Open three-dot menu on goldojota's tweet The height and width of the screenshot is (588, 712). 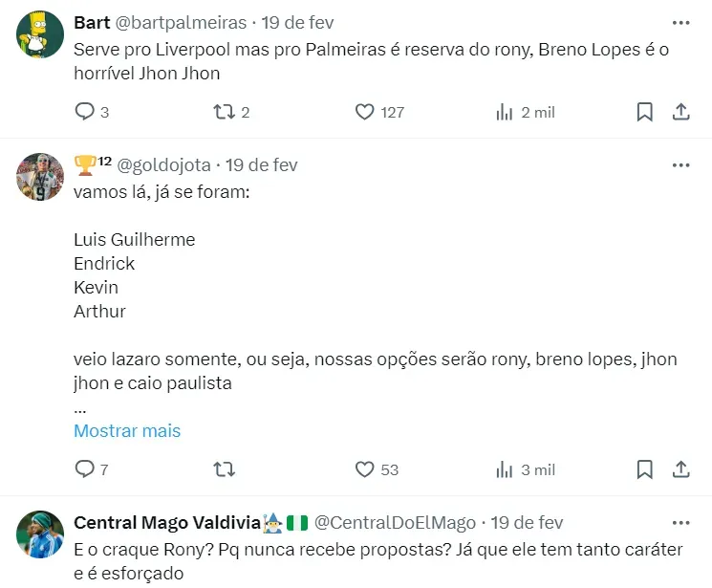680,164
